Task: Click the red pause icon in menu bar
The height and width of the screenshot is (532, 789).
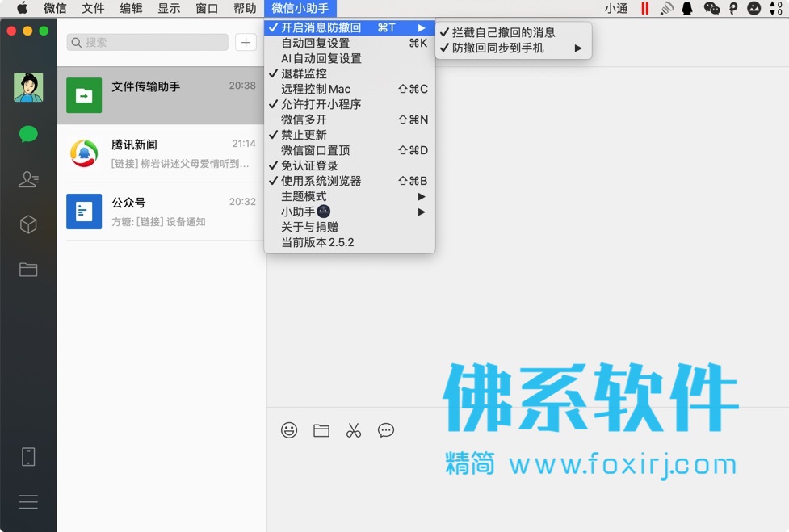Action: click(644, 8)
